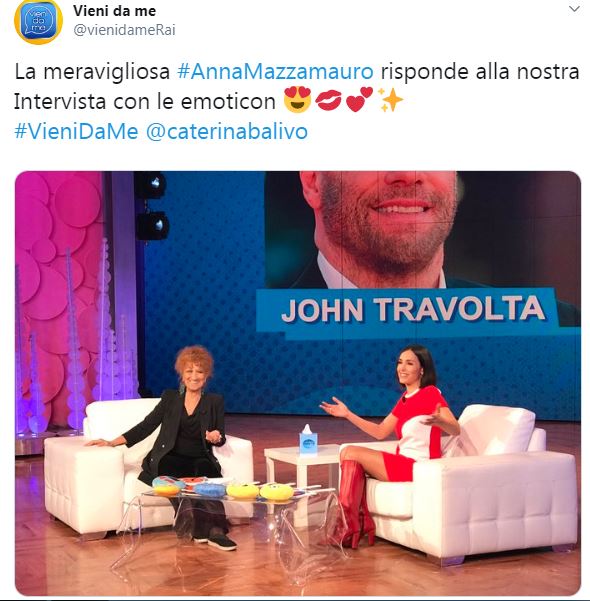Click the JOHN TRAVOLTA caption in photo
The height and width of the screenshot is (601, 590).
(413, 309)
